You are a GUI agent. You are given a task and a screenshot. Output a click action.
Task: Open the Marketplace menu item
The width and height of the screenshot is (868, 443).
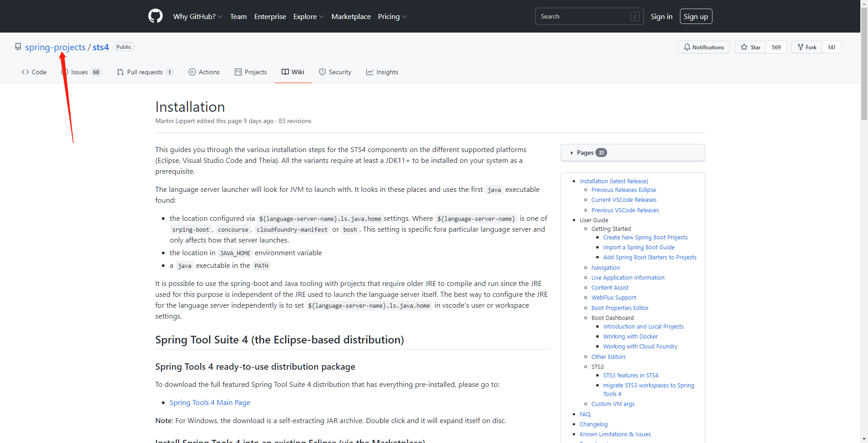(x=351, y=16)
